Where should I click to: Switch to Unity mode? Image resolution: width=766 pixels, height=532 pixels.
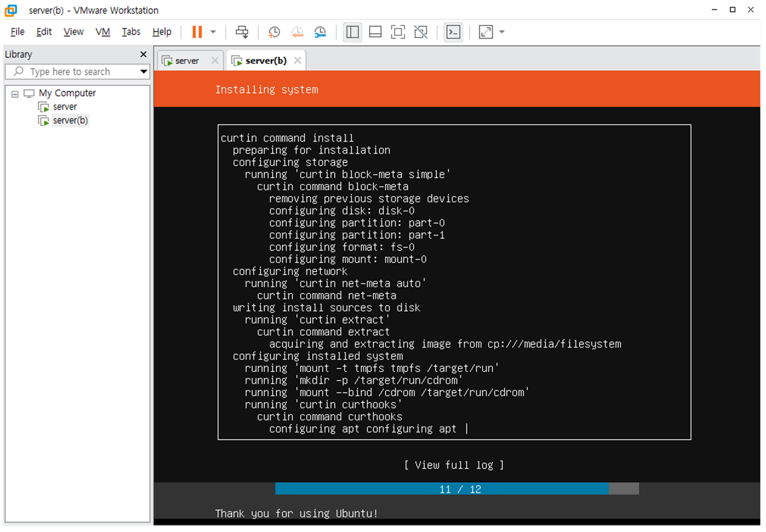421,32
